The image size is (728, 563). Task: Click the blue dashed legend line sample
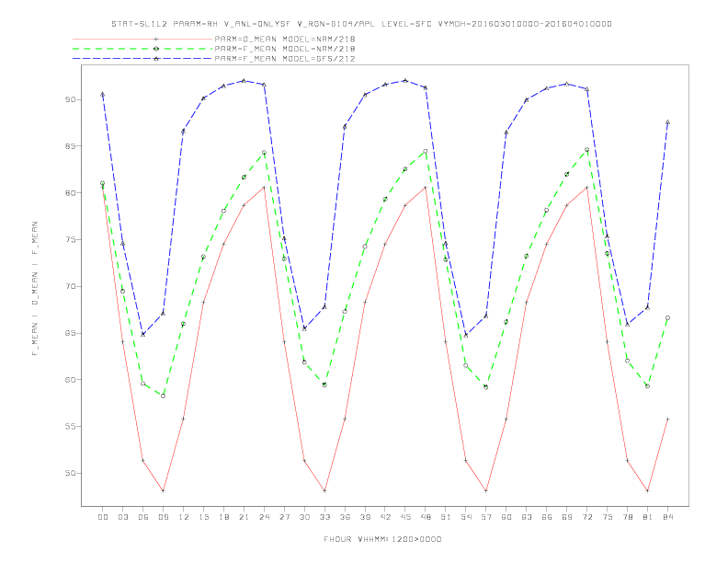pyautogui.click(x=142, y=59)
